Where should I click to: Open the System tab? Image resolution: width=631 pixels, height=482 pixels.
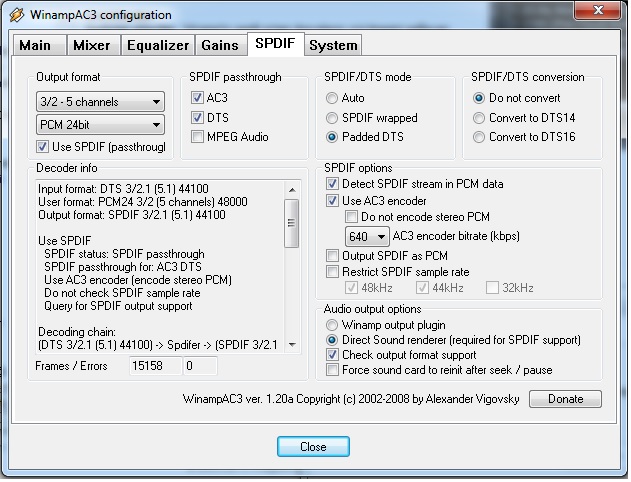(333, 45)
